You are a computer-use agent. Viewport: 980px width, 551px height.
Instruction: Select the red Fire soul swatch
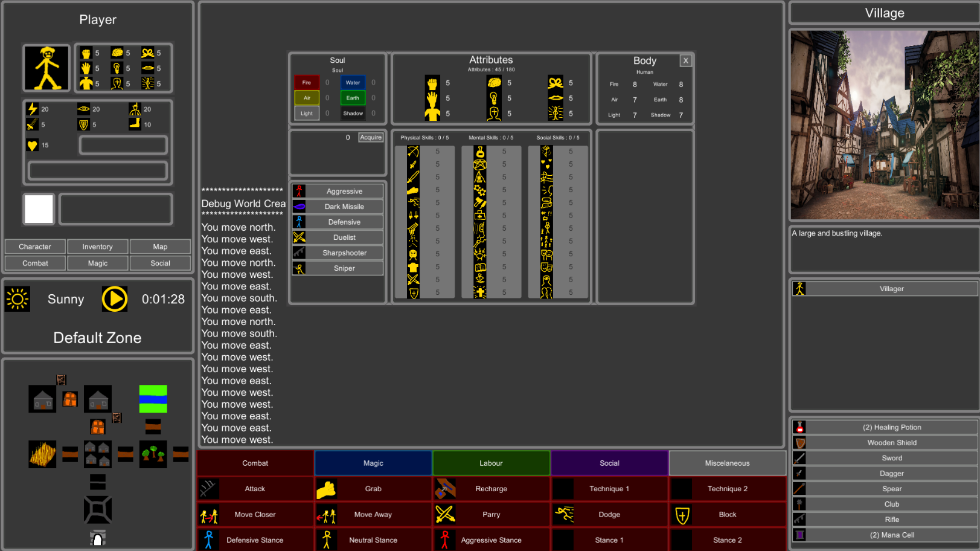pyautogui.click(x=307, y=83)
